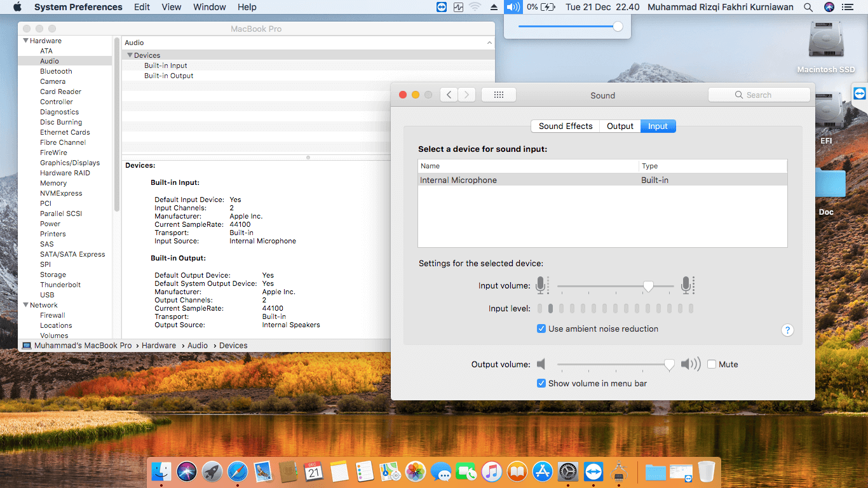Click the Wi-Fi status icon
Screen dimensions: 868x488
(475, 7)
